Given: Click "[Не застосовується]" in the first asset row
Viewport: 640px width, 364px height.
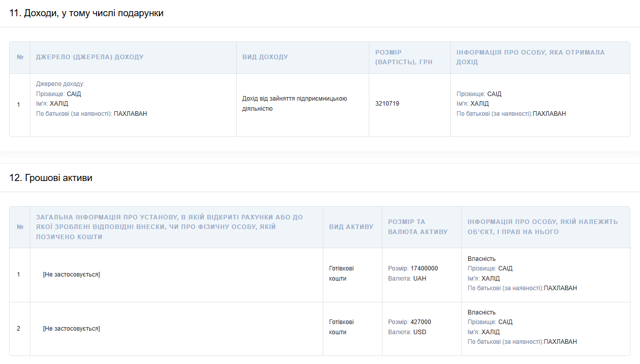Looking at the screenshot, I should coord(71,275).
